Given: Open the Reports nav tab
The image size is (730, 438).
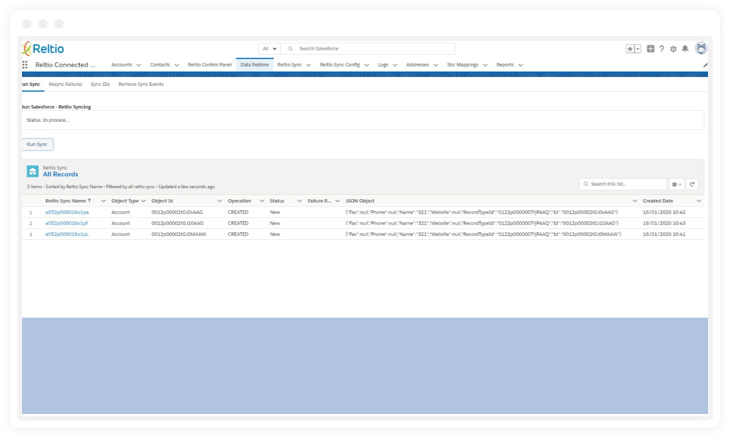Looking at the screenshot, I should tap(505, 65).
